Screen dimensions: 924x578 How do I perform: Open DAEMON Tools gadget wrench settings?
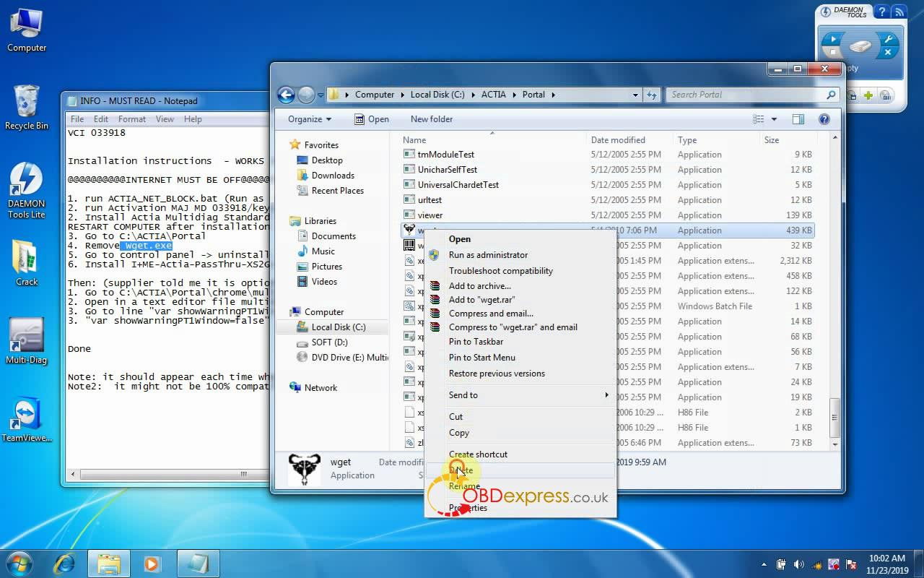pyautogui.click(x=889, y=39)
